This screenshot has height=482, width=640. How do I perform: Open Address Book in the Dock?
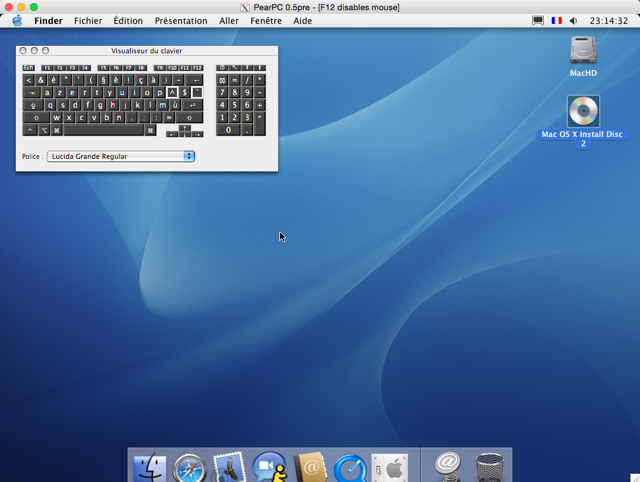(310, 468)
